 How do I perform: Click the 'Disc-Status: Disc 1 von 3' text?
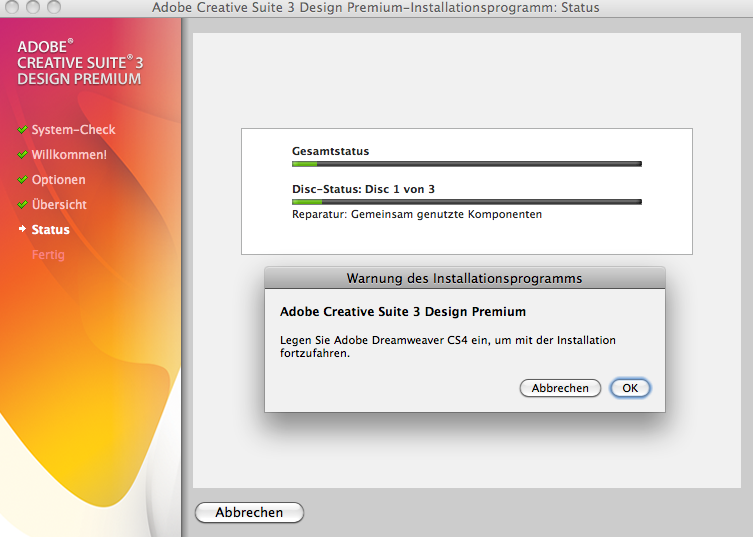pos(364,189)
